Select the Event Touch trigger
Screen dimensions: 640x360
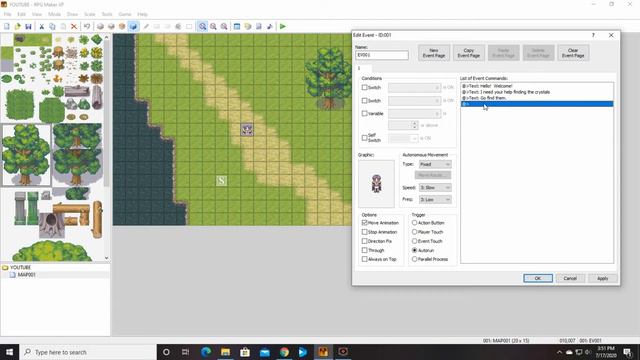pyautogui.click(x=414, y=241)
